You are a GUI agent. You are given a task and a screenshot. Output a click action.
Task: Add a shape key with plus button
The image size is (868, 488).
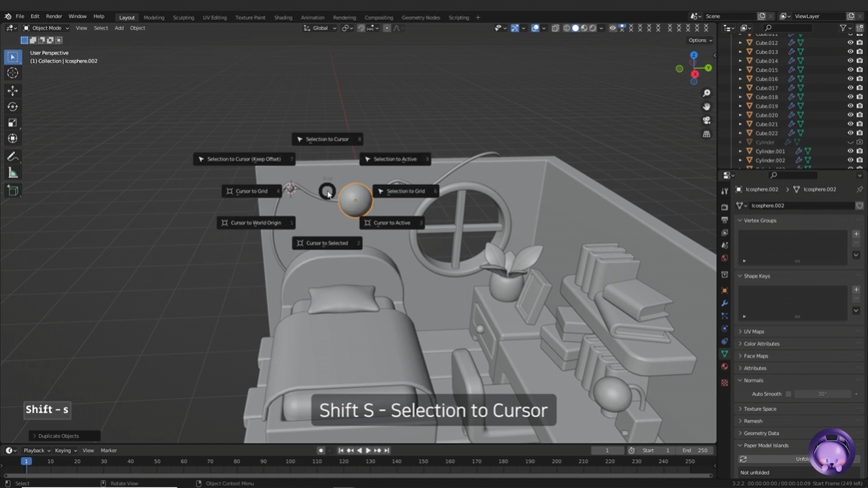855,290
